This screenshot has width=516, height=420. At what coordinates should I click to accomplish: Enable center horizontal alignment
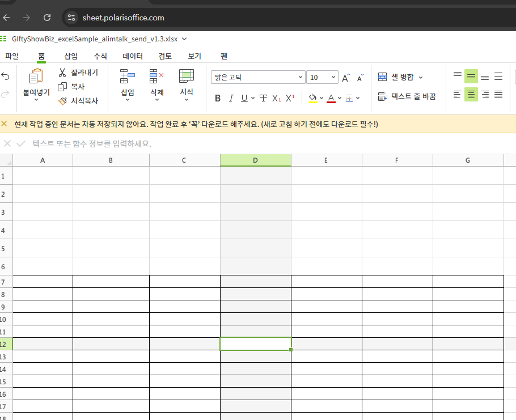(x=471, y=95)
